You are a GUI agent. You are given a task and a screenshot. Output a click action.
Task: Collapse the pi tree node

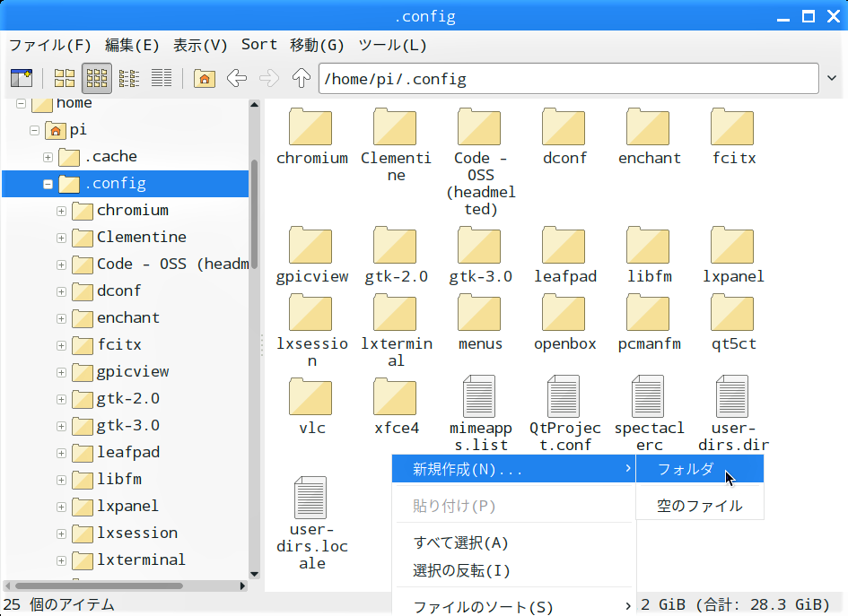click(x=35, y=130)
